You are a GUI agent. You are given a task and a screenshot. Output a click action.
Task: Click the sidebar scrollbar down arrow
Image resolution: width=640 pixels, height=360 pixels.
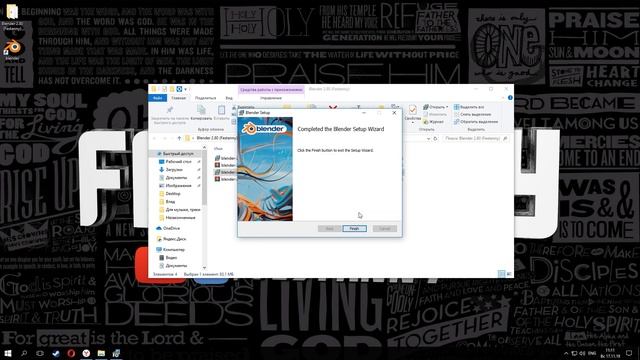pos(204,267)
